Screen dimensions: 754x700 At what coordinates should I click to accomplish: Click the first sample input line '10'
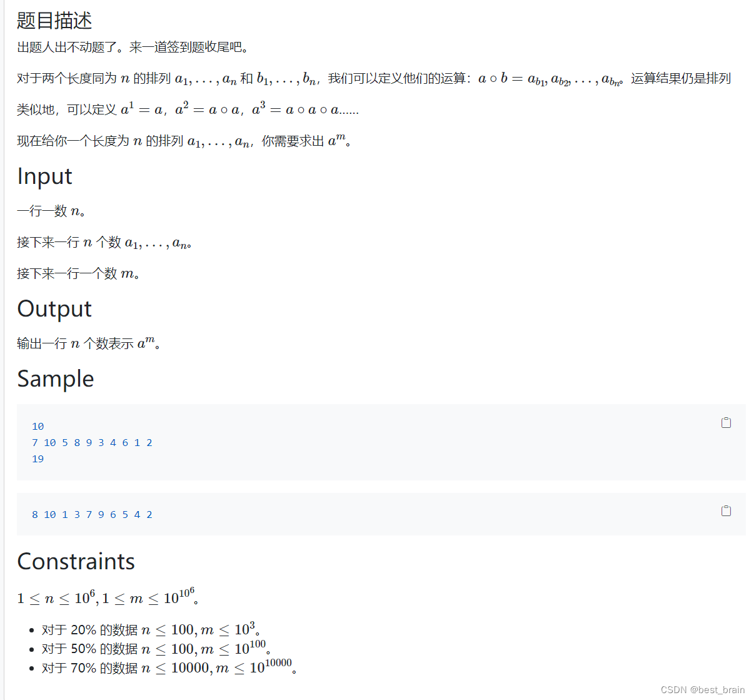pyautogui.click(x=38, y=427)
